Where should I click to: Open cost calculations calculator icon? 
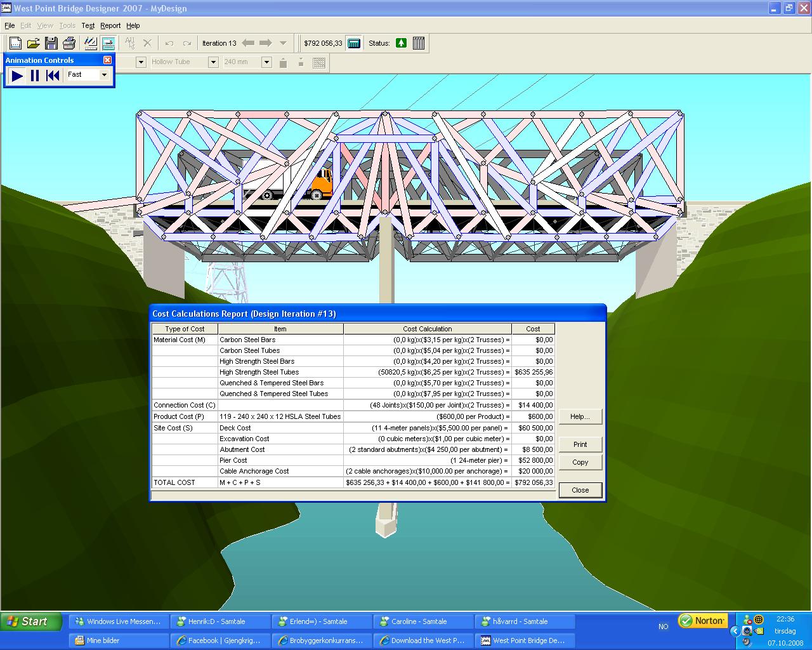(354, 43)
